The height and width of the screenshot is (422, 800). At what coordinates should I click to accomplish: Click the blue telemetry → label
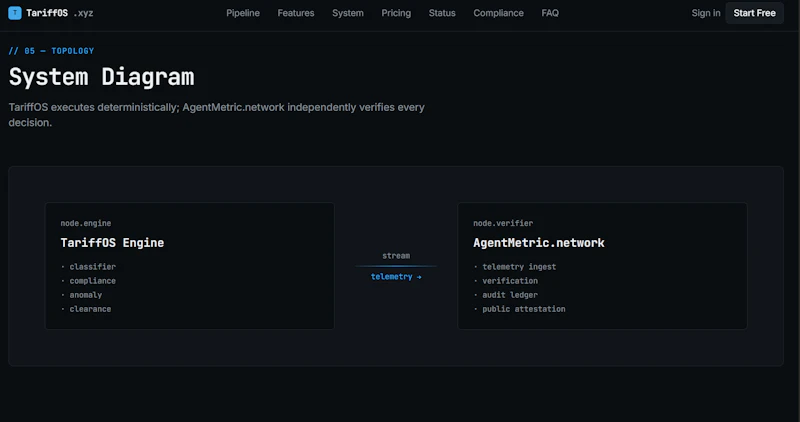tap(396, 277)
